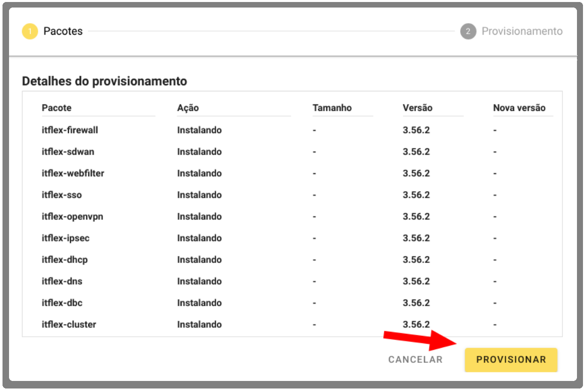This screenshot has height=392, width=588.
Task: Click the CANCELAR button
Action: (415, 360)
